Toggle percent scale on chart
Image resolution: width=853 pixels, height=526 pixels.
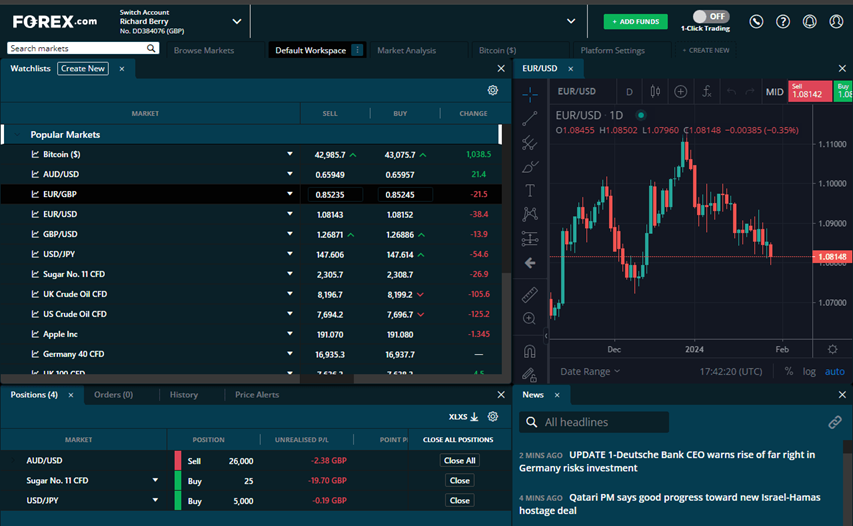789,372
